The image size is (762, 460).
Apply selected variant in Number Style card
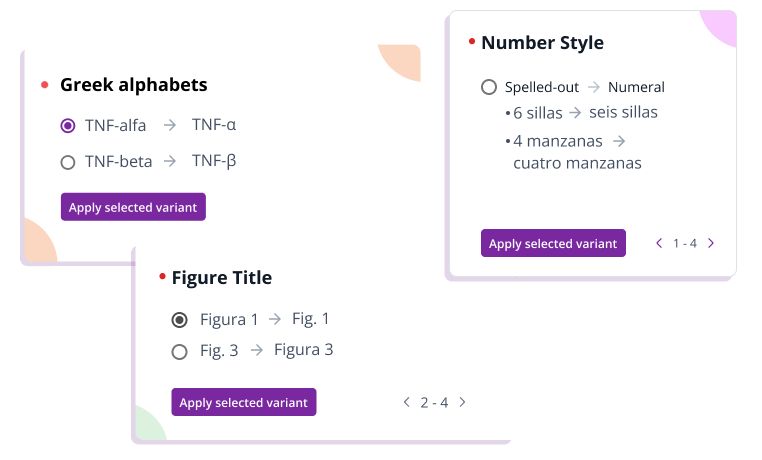pos(553,243)
